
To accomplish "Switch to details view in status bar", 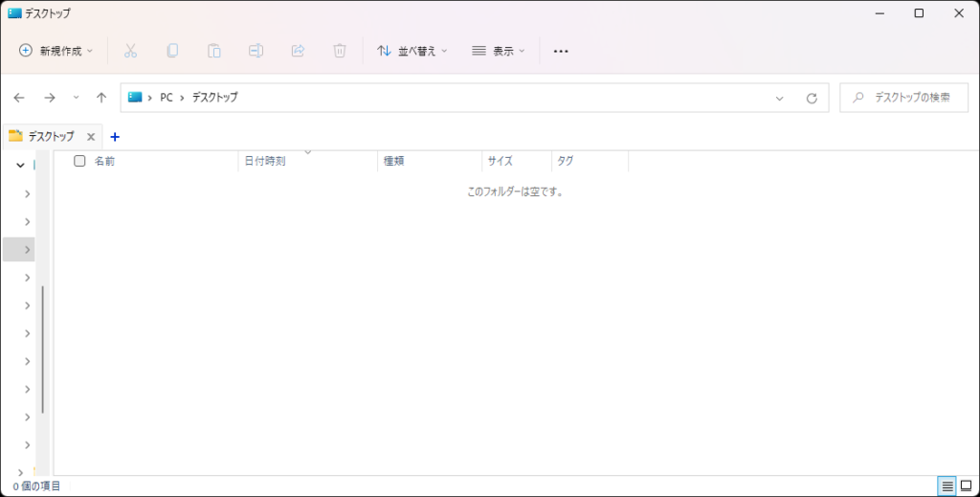I will (x=947, y=486).
